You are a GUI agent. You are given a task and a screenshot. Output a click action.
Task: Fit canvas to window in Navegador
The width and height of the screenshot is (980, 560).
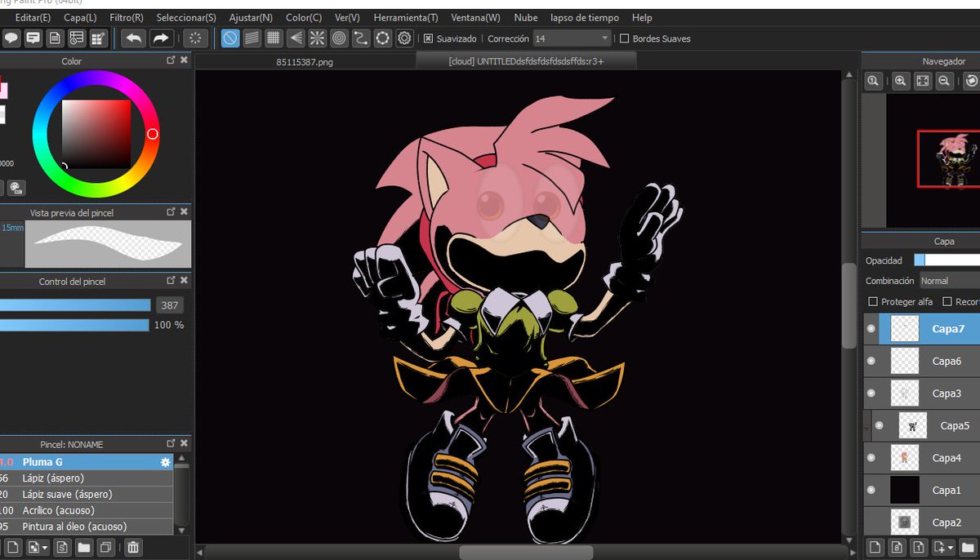(922, 81)
